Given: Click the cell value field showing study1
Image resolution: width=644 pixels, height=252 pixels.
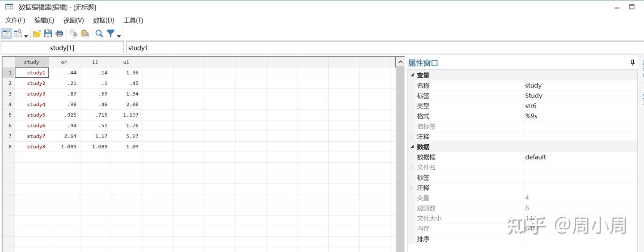Looking at the screenshot, I should (385, 47).
